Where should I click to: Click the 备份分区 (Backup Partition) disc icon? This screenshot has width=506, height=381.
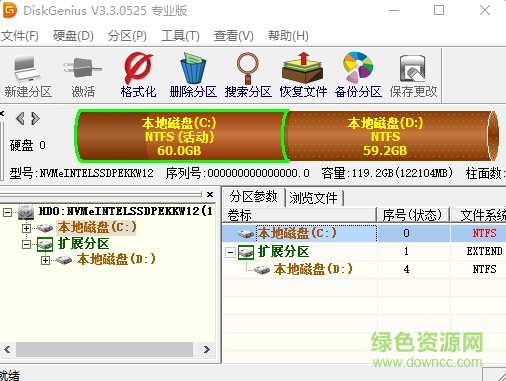point(358,67)
